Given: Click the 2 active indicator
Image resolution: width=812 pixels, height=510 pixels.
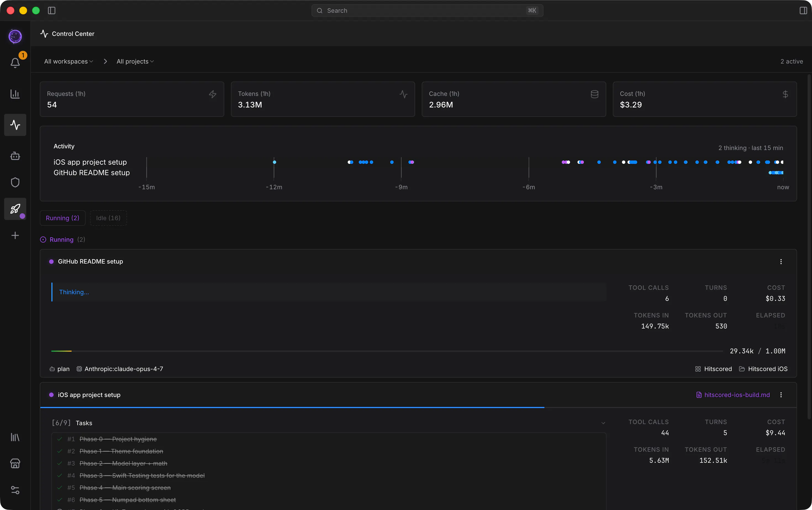Looking at the screenshot, I should click(792, 61).
